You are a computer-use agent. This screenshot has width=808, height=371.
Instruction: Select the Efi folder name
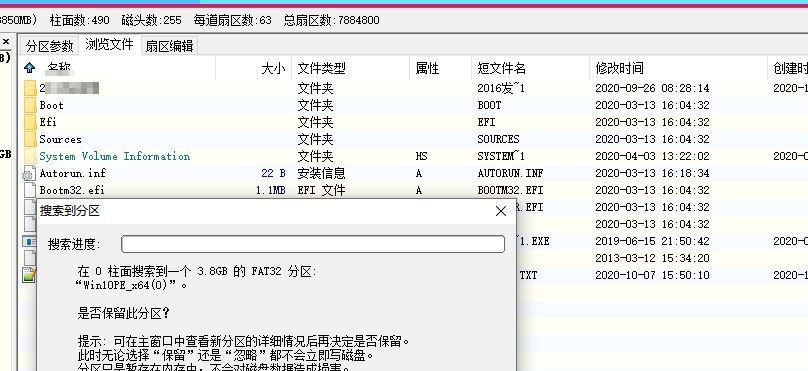[48, 122]
